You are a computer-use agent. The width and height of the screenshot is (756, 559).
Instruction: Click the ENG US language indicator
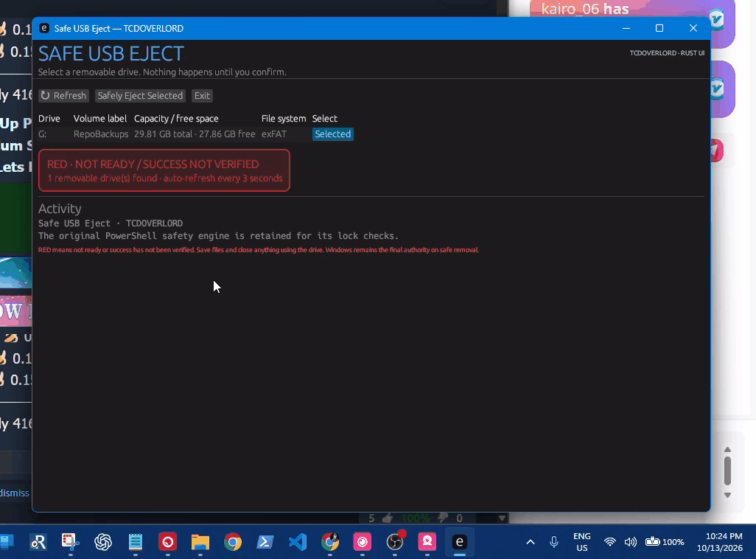pyautogui.click(x=582, y=542)
